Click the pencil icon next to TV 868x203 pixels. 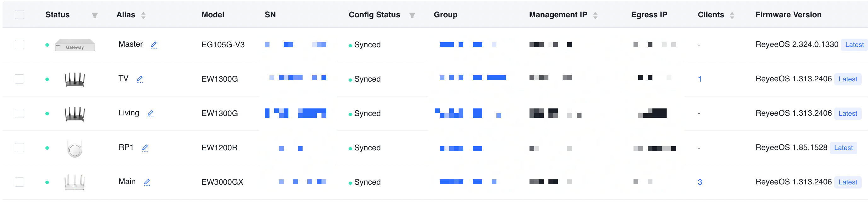point(140,79)
